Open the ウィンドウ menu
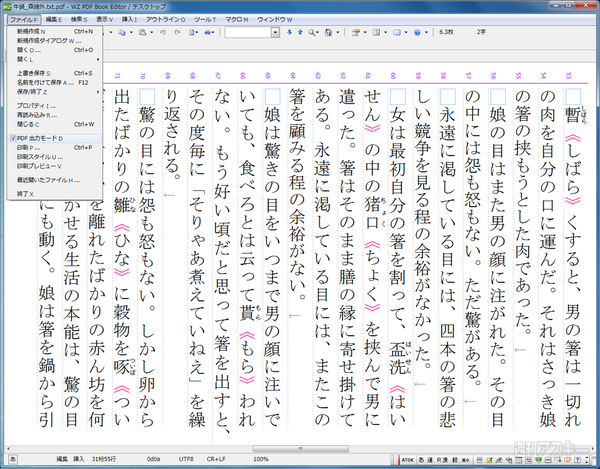 click(x=275, y=20)
